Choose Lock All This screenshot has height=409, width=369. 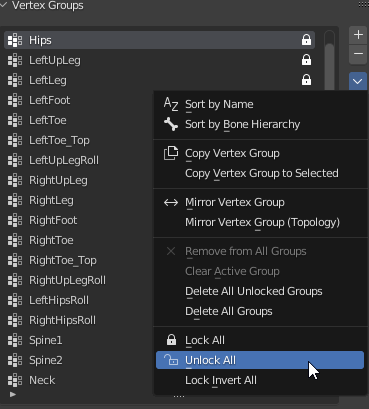tap(260, 340)
